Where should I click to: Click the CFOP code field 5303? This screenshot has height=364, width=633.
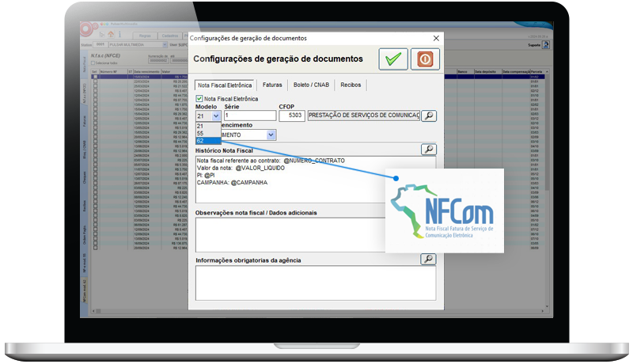pyautogui.click(x=292, y=116)
